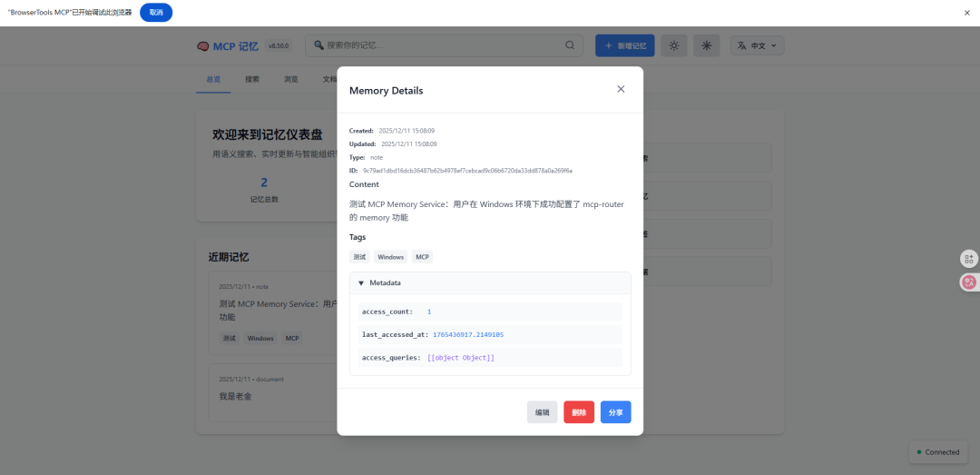Click the 编辑 edit button
The image size is (980, 475).
(543, 412)
